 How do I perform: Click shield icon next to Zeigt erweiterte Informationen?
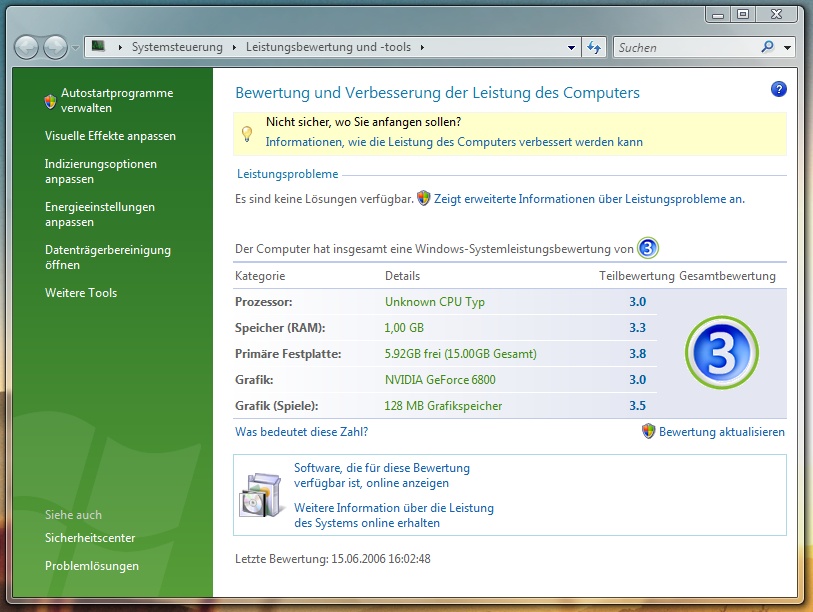pyautogui.click(x=424, y=198)
